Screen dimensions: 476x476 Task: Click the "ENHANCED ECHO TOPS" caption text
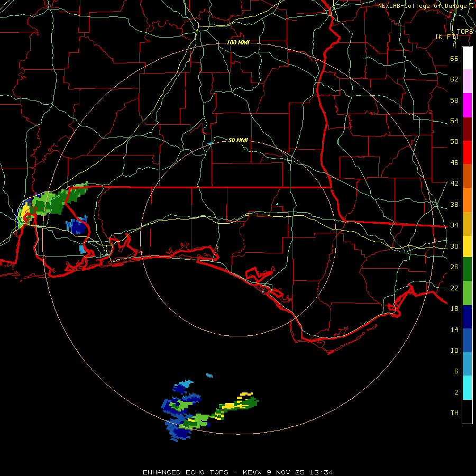186,472
